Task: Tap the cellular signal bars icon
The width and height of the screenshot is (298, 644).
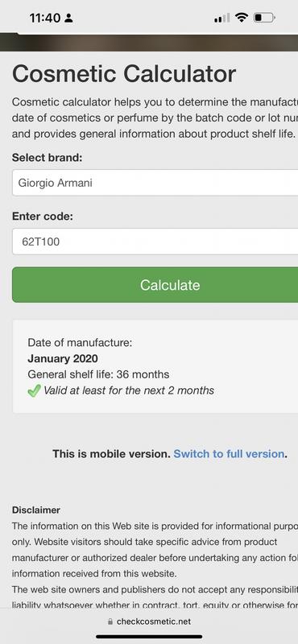Action: (x=222, y=18)
